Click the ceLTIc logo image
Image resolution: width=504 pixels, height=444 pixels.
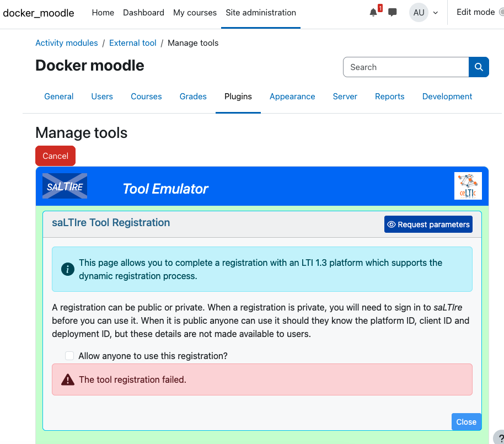(468, 186)
